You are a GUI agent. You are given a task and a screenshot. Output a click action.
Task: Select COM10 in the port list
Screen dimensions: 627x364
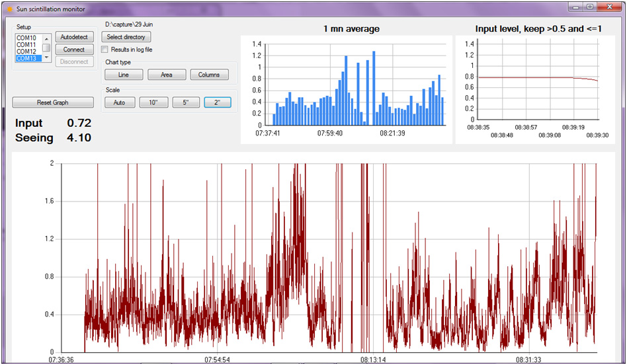click(x=28, y=38)
